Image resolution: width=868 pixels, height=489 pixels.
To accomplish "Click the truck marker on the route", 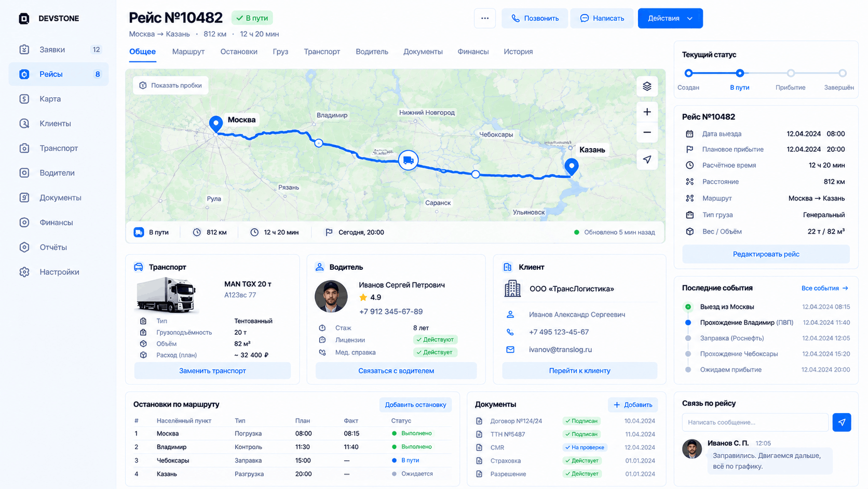I will click(x=408, y=160).
